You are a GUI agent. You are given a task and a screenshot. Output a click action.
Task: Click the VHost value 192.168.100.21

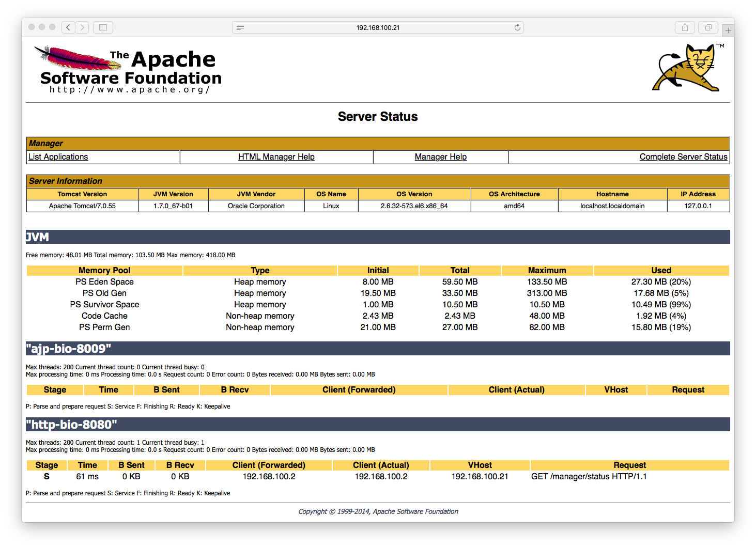coord(480,477)
